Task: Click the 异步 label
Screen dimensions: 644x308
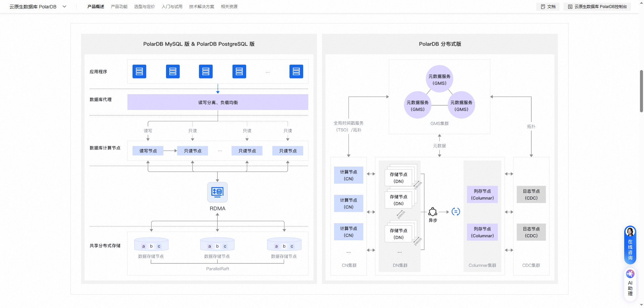Action: coord(433,220)
